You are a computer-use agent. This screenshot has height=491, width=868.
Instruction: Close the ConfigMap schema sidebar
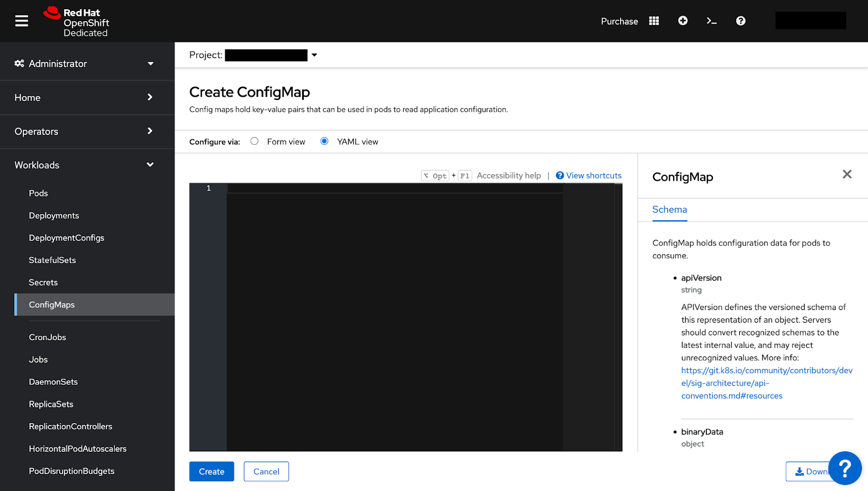(x=847, y=174)
